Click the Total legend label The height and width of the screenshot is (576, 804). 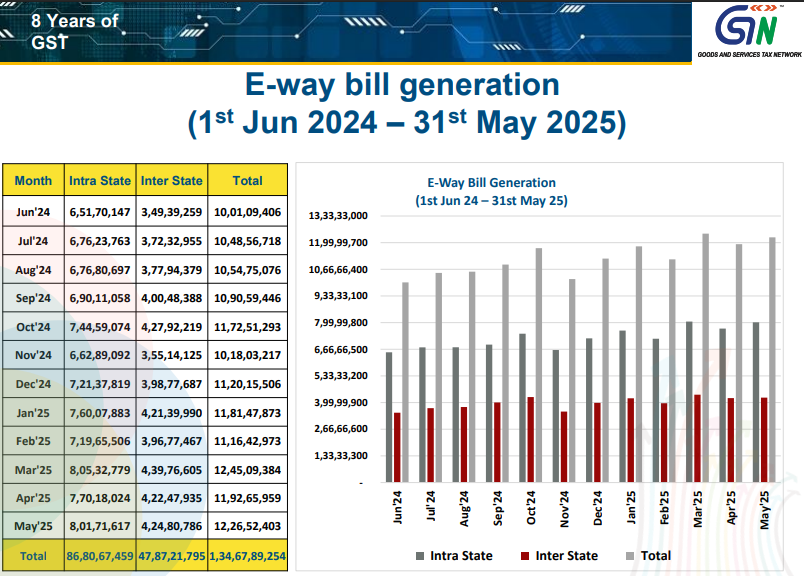coord(656,556)
